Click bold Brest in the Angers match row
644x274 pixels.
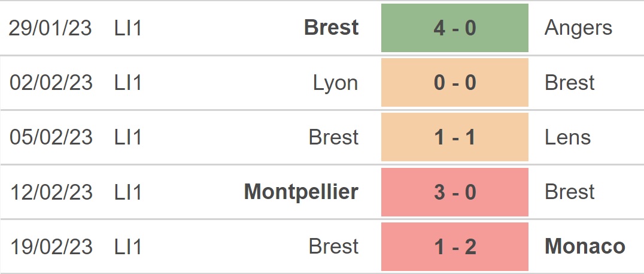[x=332, y=28]
